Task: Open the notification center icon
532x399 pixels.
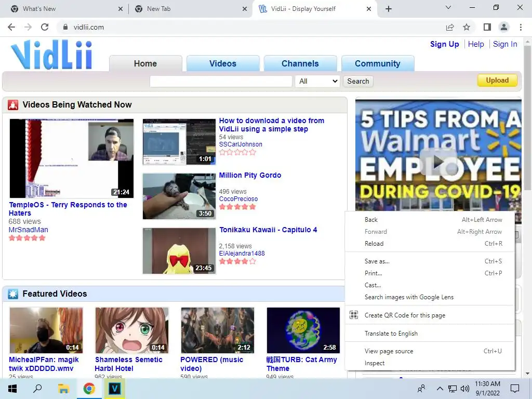Action: (x=515, y=389)
